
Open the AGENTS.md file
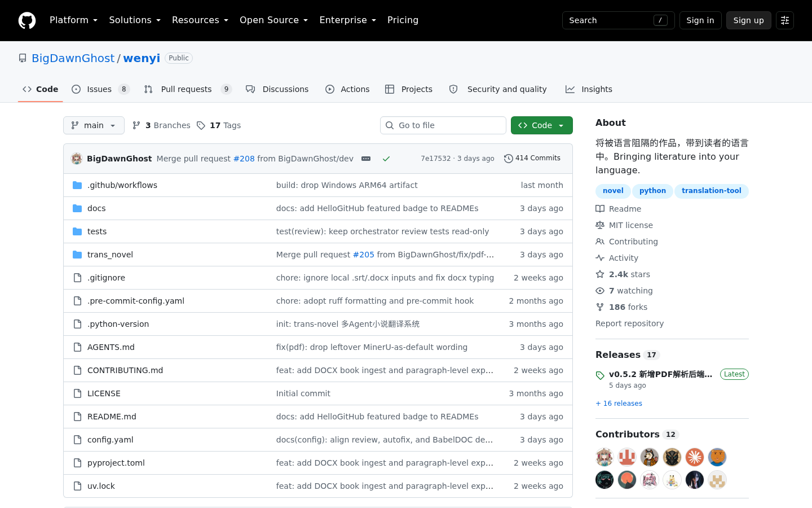111,347
